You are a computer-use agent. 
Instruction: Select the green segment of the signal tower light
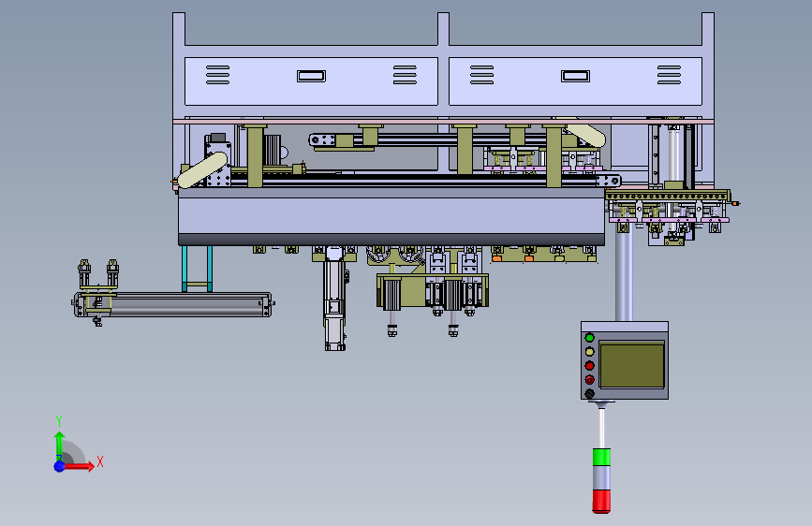(x=601, y=457)
